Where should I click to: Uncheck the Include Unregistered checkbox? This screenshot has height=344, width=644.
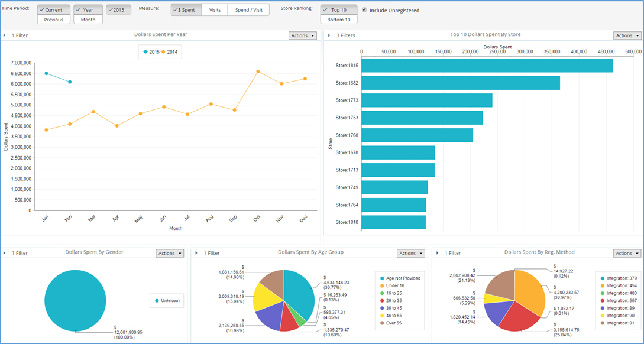(365, 10)
